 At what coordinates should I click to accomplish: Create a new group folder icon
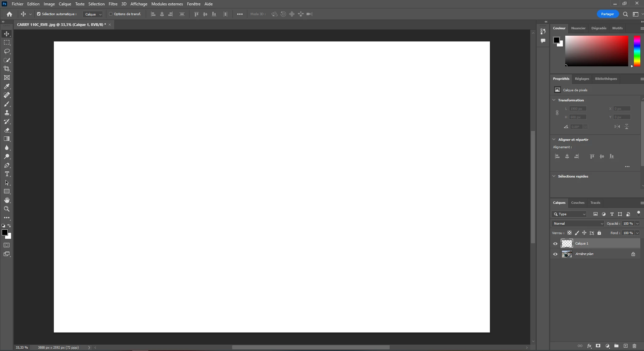(x=616, y=346)
